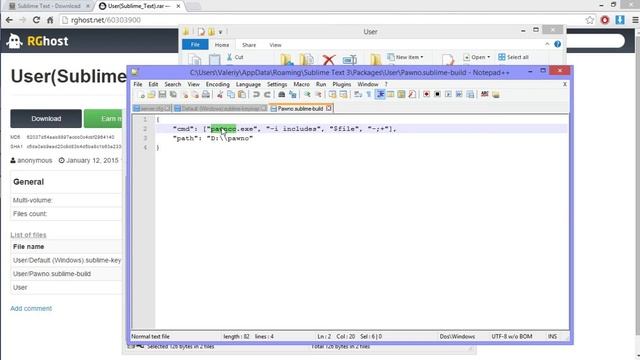Click the Cut scissors icon in Notepad++ toolbar

[220, 95]
